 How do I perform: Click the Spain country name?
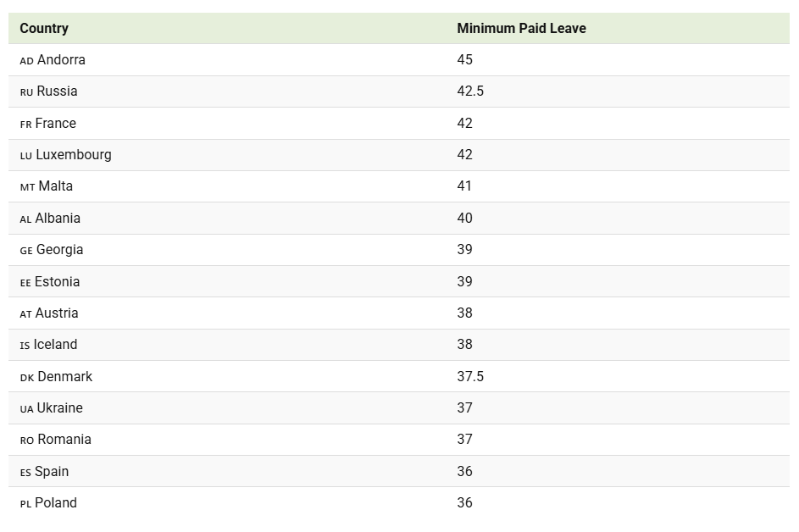(52, 472)
